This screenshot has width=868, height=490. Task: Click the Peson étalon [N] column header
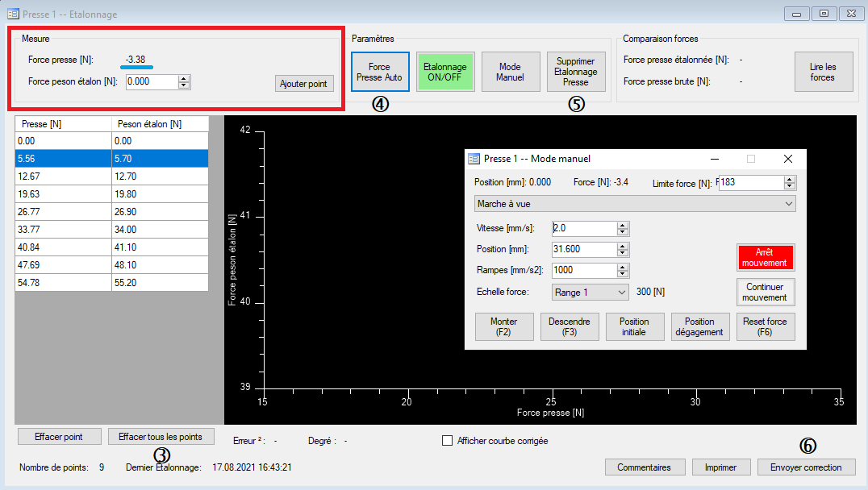pyautogui.click(x=160, y=124)
